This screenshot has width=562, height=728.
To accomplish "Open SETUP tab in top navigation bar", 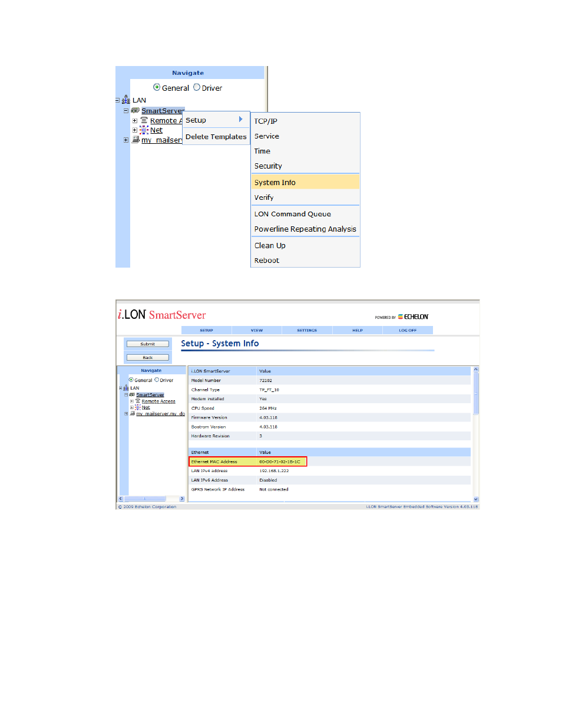I will [x=206, y=330].
